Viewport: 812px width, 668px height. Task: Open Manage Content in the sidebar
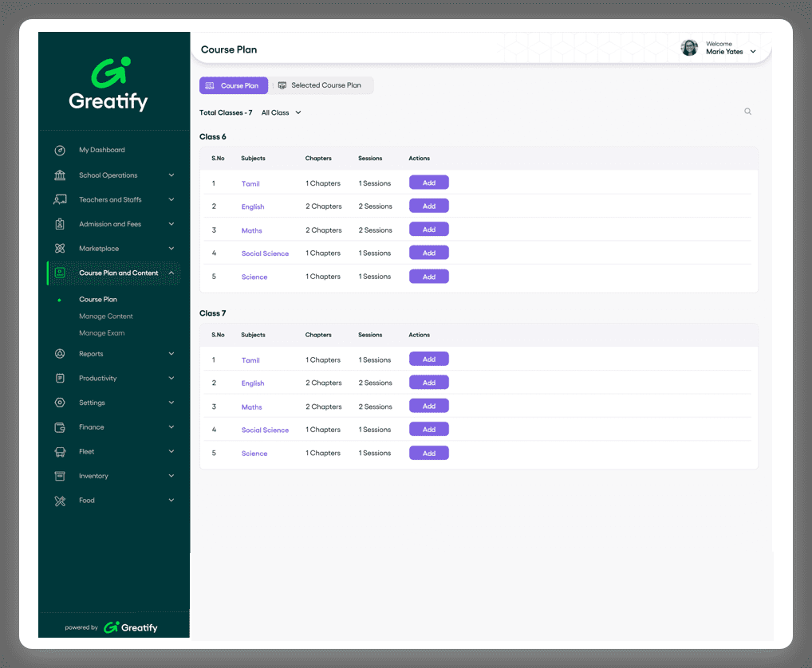tap(106, 316)
